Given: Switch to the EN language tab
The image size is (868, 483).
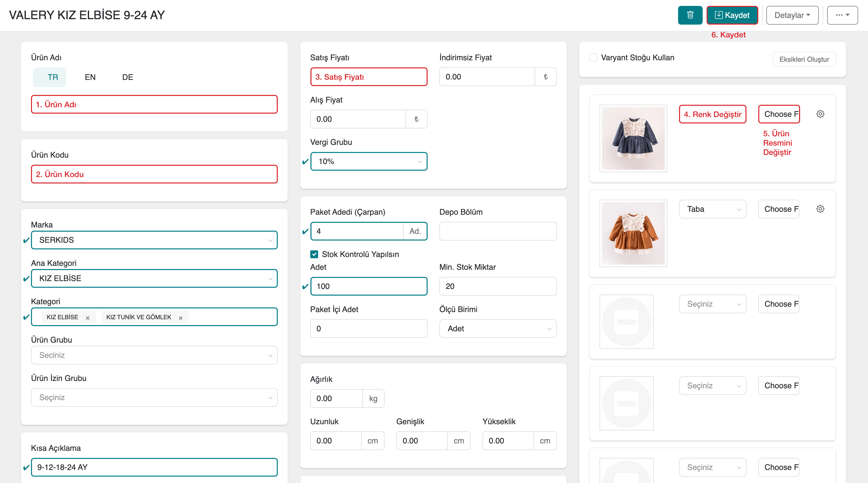Looking at the screenshot, I should coord(90,77).
